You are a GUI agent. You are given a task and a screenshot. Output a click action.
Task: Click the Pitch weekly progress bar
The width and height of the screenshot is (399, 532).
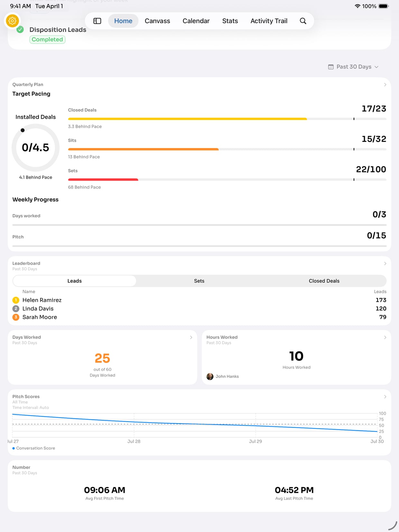[199, 246]
